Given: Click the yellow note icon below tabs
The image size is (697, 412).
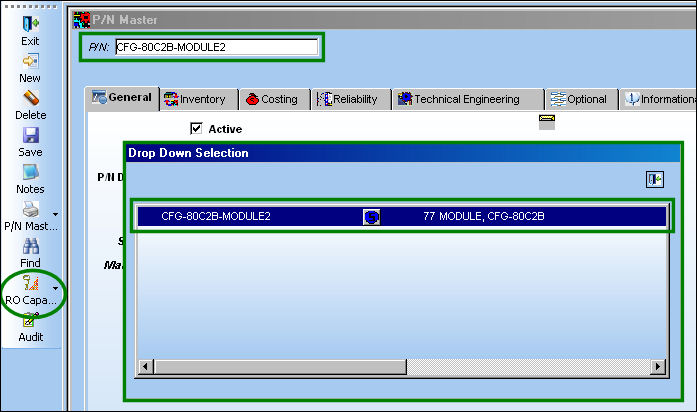Looking at the screenshot, I should 547,122.
